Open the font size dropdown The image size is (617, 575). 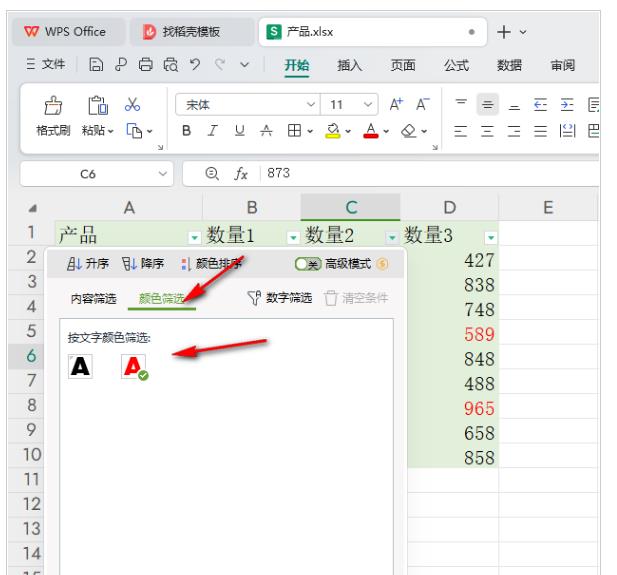(x=368, y=104)
